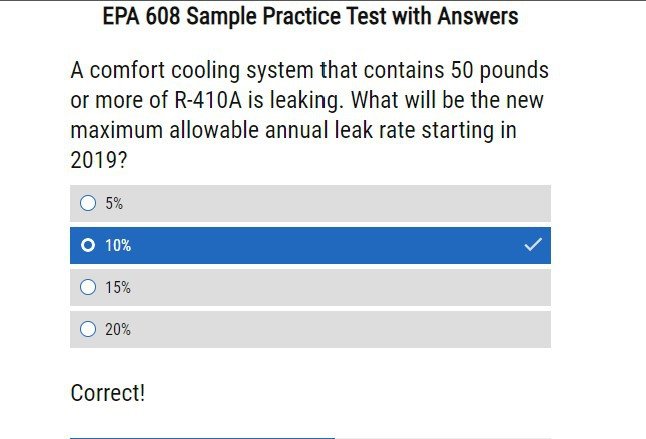
Task: Click the words 50 pounds in the question
Action: (500, 70)
